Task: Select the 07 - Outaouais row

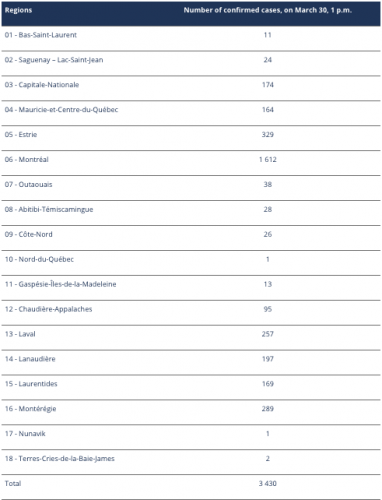Action: (191, 185)
